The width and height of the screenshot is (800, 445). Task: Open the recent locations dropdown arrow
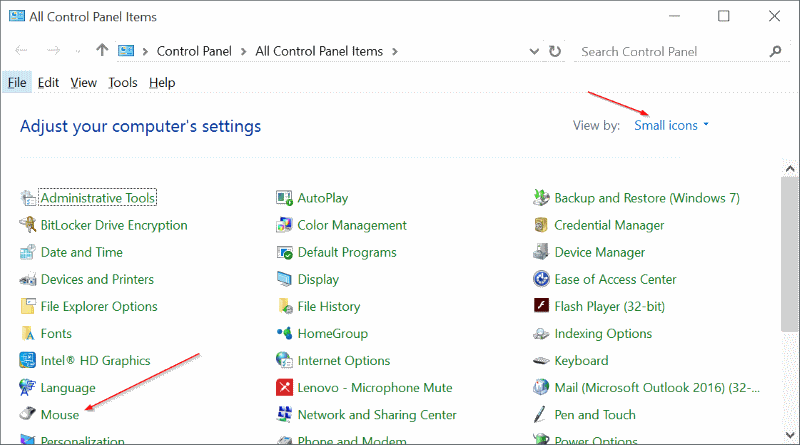[x=78, y=51]
